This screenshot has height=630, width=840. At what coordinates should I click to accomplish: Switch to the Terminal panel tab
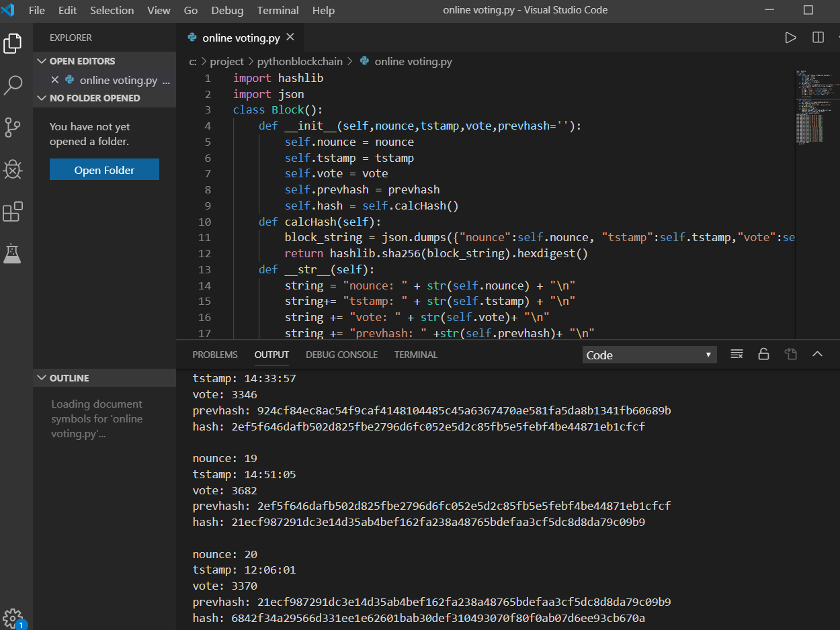(415, 355)
